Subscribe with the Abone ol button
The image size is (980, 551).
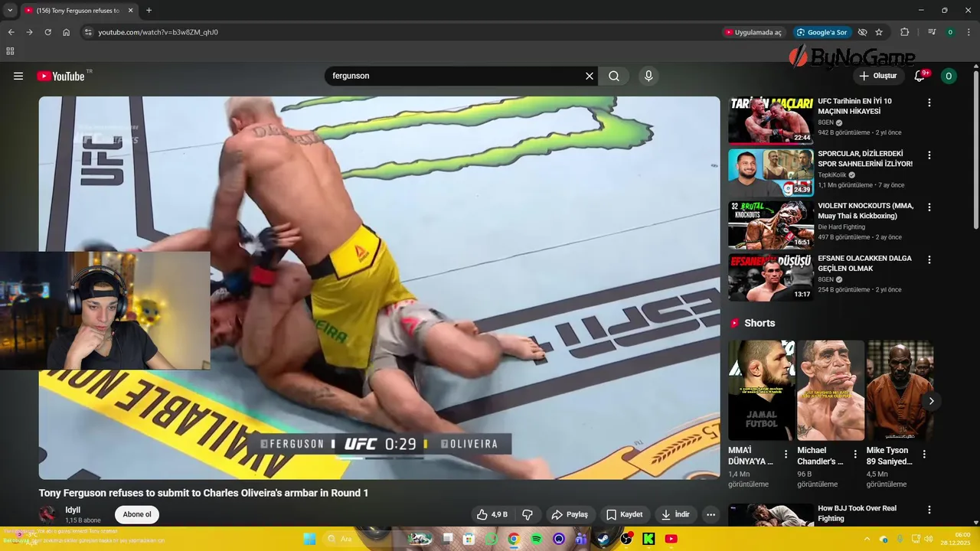[137, 514]
